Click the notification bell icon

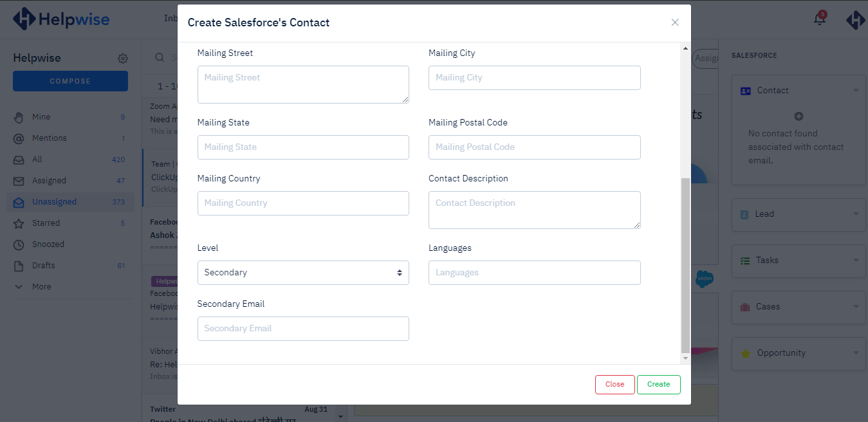point(819,19)
